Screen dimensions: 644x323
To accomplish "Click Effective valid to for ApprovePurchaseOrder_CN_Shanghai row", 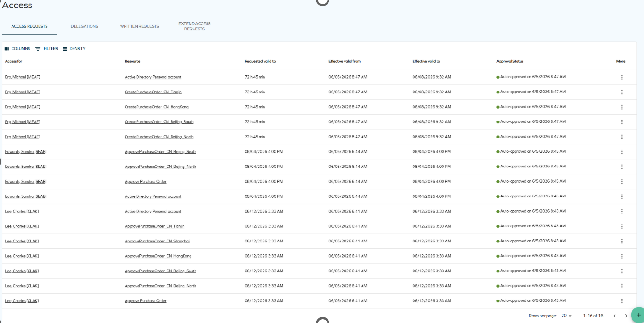I will [432, 241].
